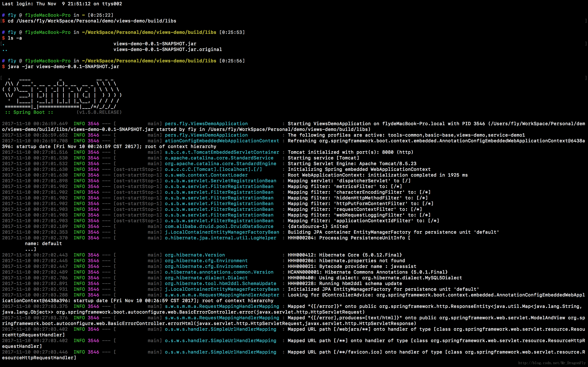Click com.alibaba.druid.pool.DruidDataSource logger name
This screenshot has height=367, width=588.
219,227
